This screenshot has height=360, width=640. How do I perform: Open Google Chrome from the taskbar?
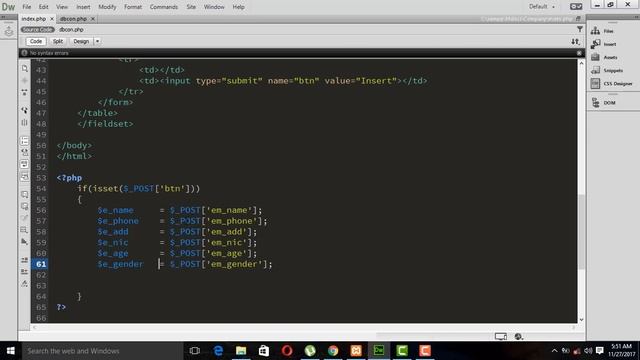pos(333,351)
